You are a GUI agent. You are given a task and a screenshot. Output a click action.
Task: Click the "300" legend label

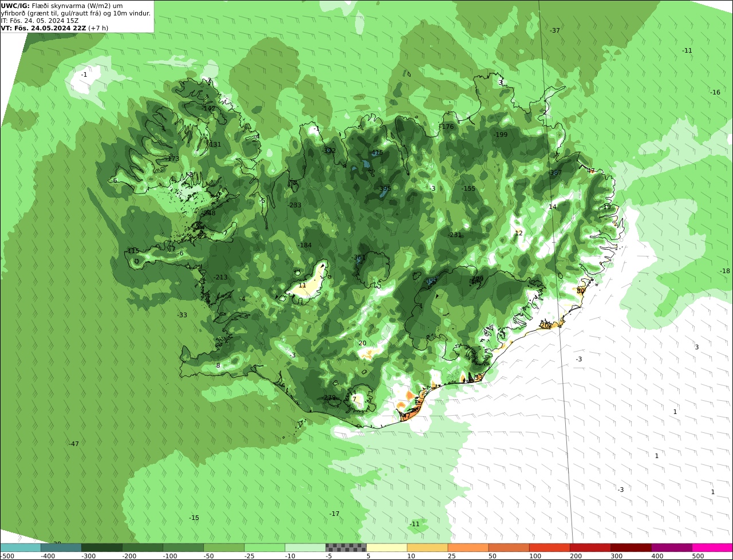pyautogui.click(x=616, y=556)
